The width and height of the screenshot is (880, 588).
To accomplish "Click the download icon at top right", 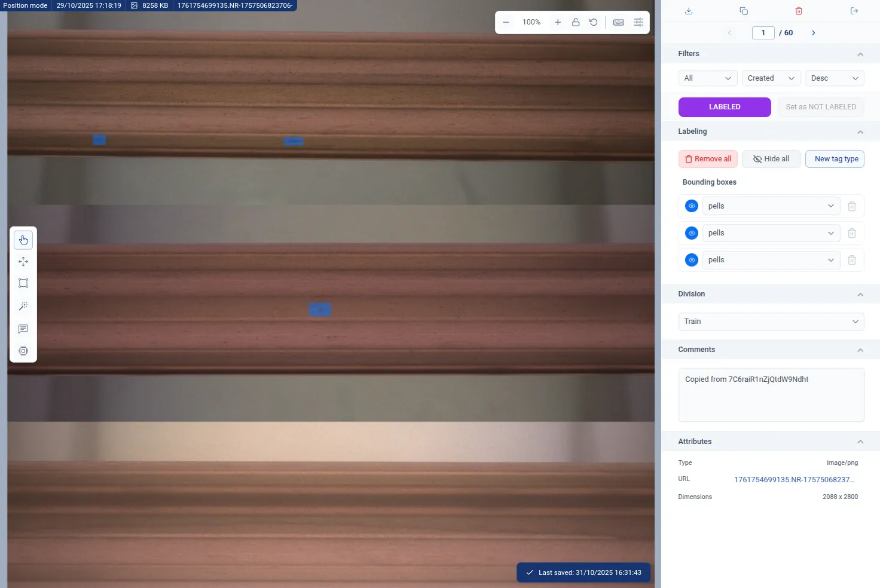I will (689, 11).
